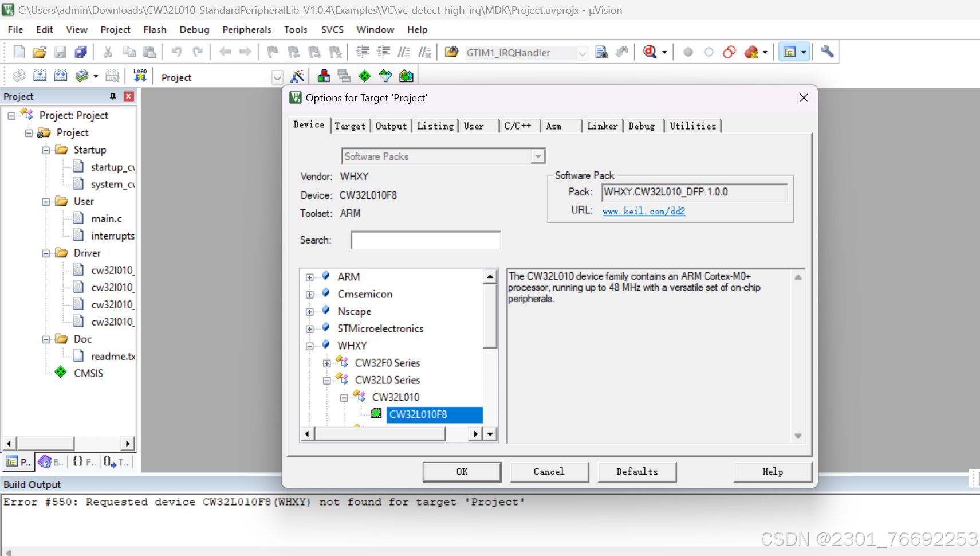
Task: Expand the Nscape vendor node
Action: click(309, 312)
